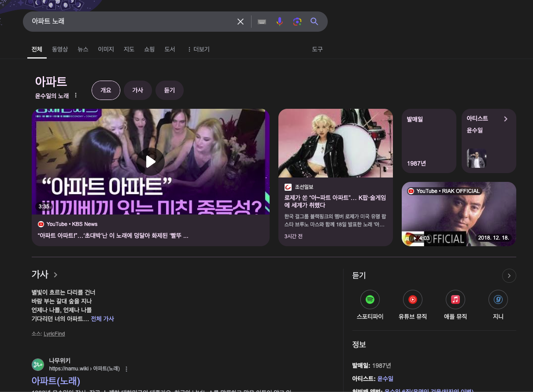533x392 pixels.
Task: Switch to the 쇼핑 tab
Action: (149, 49)
